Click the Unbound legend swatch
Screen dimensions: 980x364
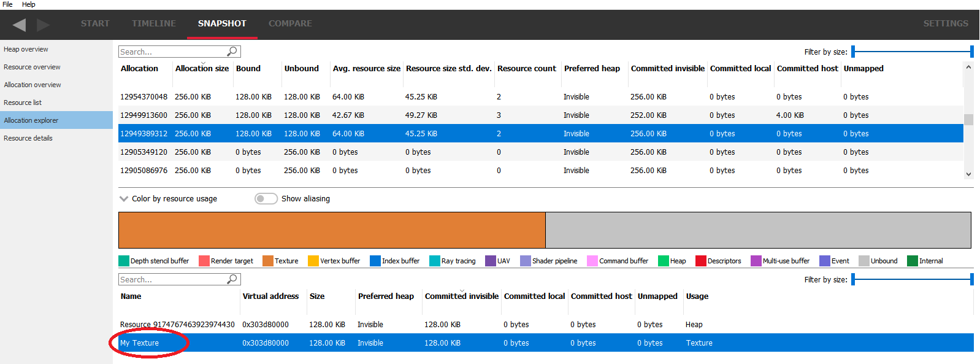click(863, 261)
